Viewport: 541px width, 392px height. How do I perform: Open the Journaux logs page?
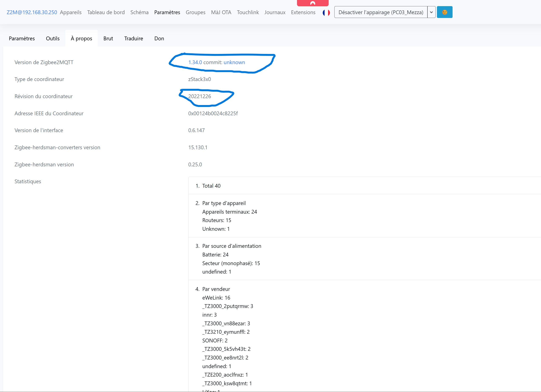[275, 12]
